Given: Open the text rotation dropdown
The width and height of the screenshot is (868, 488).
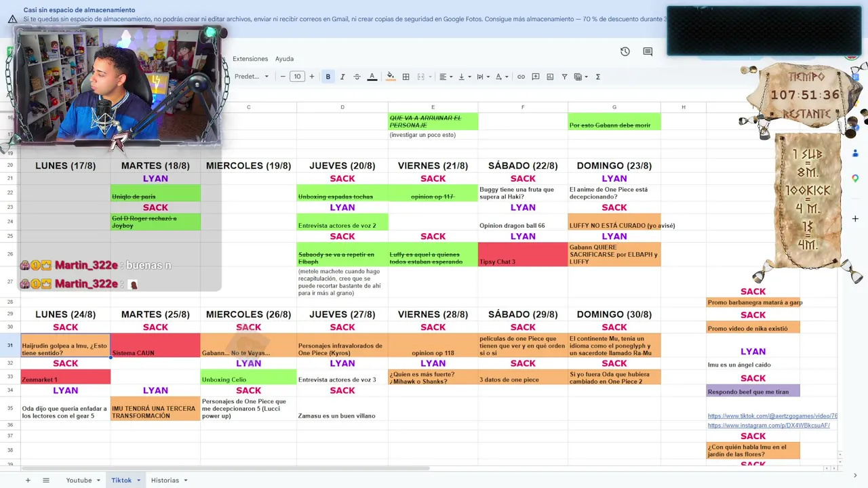Looking at the screenshot, I should (501, 77).
